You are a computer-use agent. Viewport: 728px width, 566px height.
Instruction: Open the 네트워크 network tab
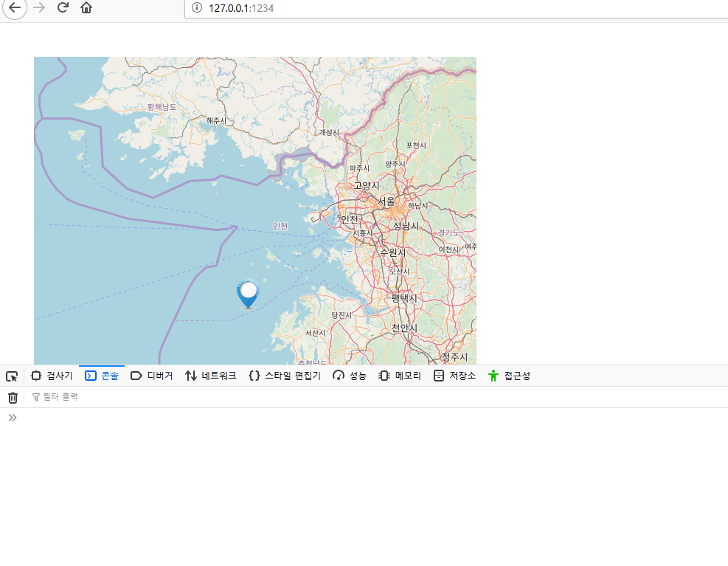(x=211, y=376)
